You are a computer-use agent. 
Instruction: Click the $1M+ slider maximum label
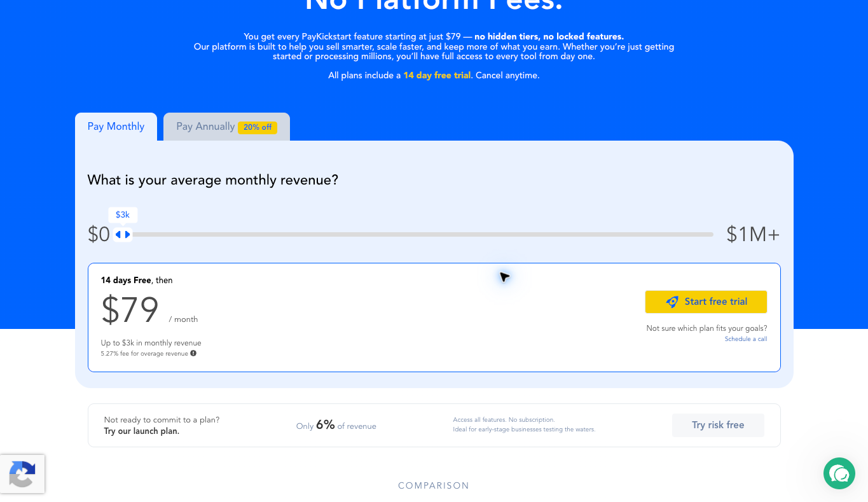pos(753,235)
